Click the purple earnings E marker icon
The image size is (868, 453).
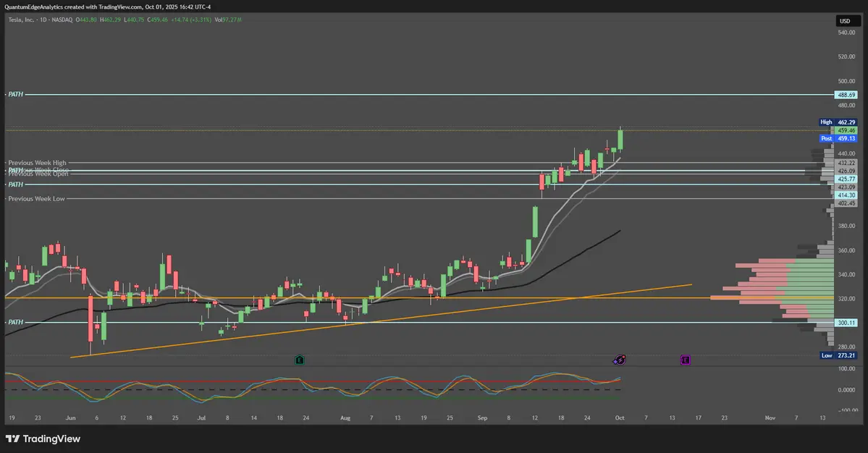pos(686,360)
